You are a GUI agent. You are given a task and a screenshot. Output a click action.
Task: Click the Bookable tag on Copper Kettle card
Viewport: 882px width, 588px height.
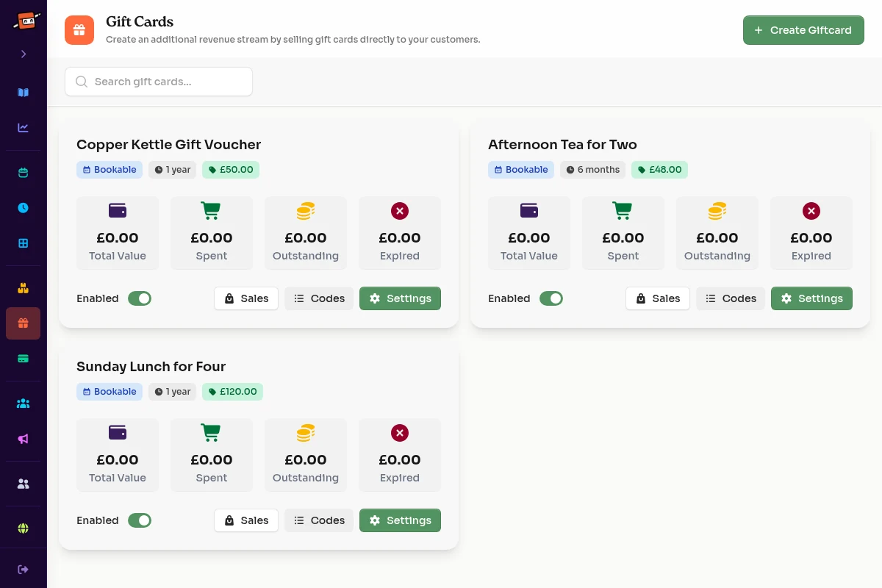[110, 170]
